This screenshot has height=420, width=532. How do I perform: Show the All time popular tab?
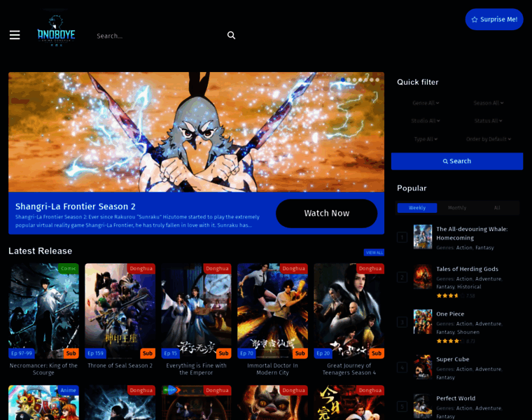[497, 208]
